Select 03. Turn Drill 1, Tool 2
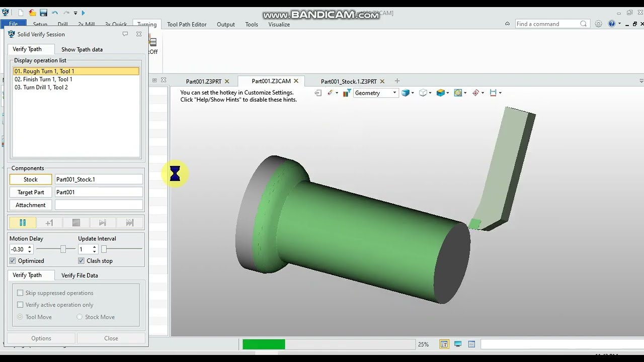This screenshot has width=644, height=362. tap(75, 87)
